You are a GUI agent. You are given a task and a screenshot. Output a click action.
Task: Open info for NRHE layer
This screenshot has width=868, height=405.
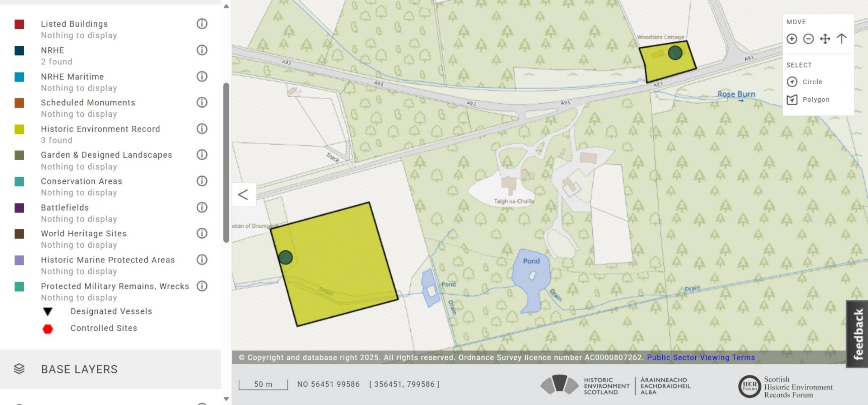coord(202,50)
